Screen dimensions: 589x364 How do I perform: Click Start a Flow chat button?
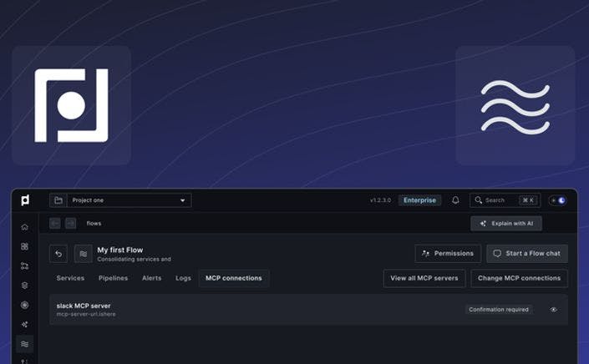click(527, 254)
